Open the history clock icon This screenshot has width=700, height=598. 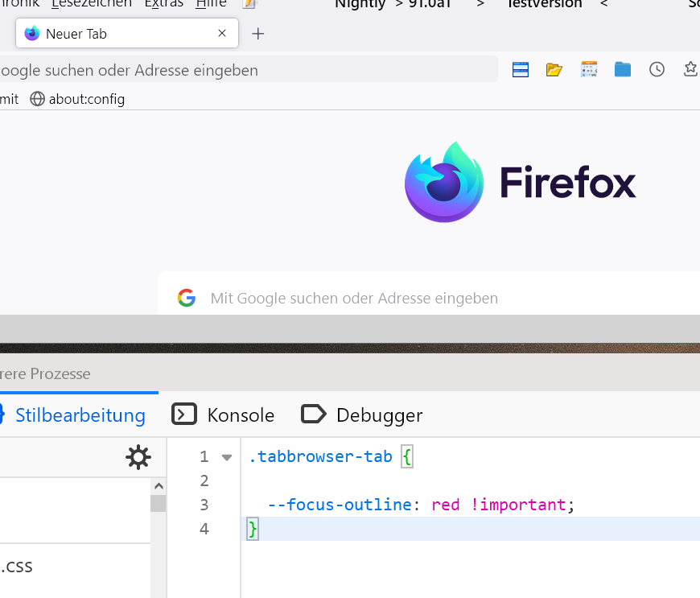pos(657,70)
